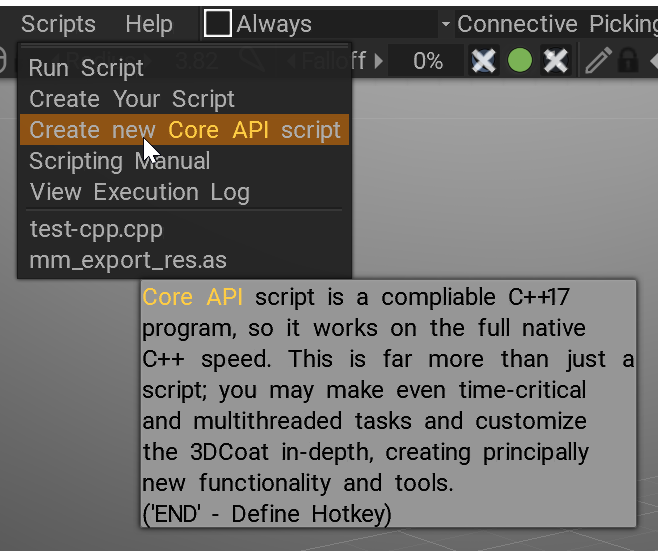Click the Falloff increase arrow
The image size is (658, 551).
pyautogui.click(x=379, y=61)
